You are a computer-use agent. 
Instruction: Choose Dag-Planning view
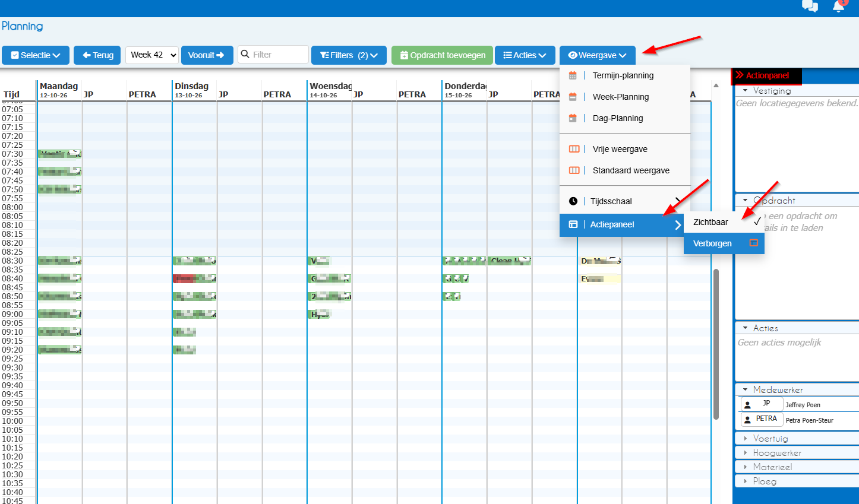625,118
